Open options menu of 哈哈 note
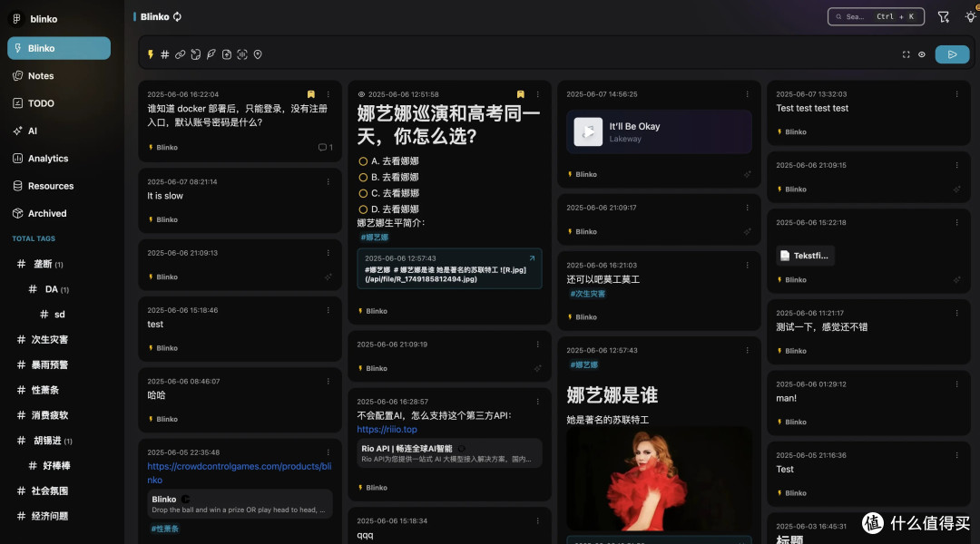This screenshot has width=980, height=544. [x=328, y=381]
